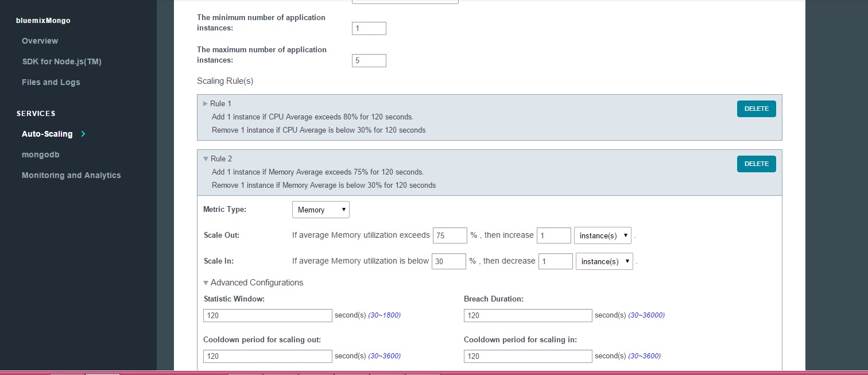The image size is (868, 375).
Task: Open the mongodb service
Action: pyautogui.click(x=40, y=154)
